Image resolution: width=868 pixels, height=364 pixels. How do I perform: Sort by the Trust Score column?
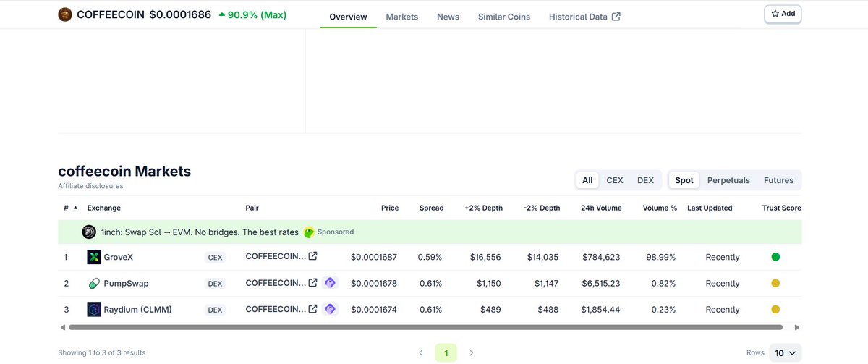(x=781, y=208)
